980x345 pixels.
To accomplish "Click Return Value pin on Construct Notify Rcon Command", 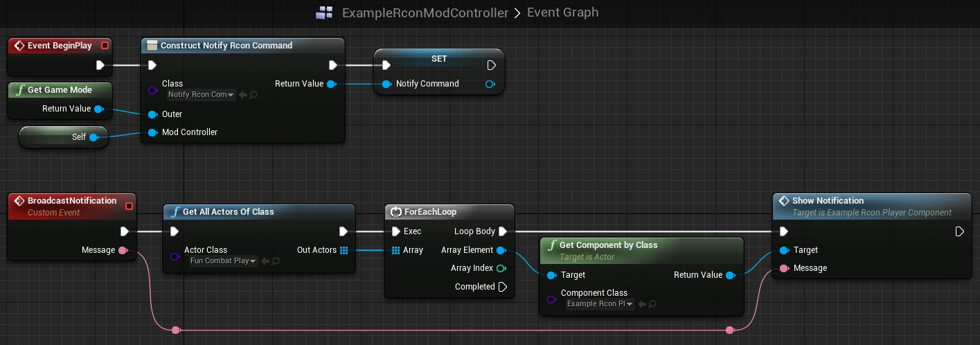I will pyautogui.click(x=332, y=84).
